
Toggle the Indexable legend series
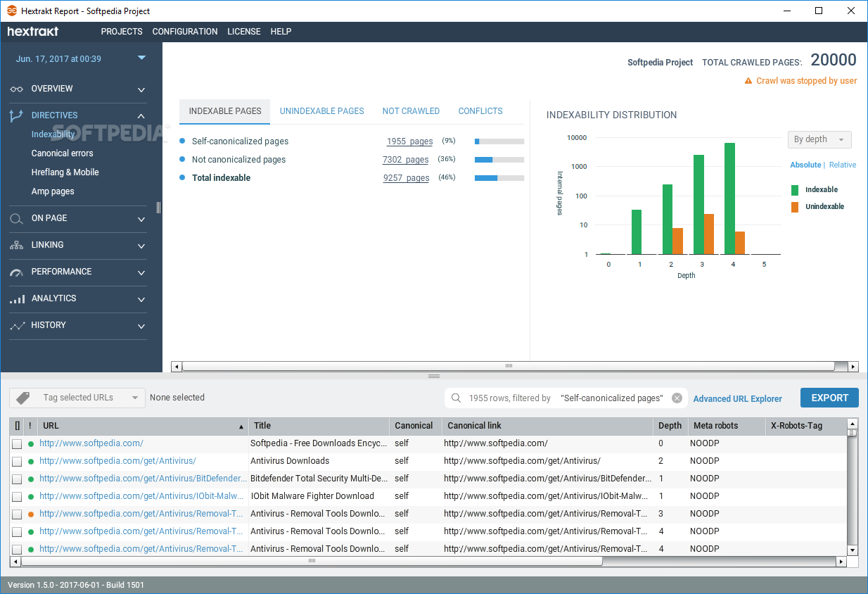[815, 190]
